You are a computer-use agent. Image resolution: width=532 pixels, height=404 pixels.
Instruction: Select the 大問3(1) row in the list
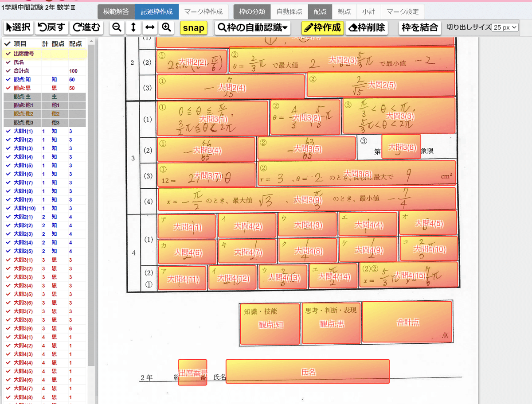(x=44, y=260)
